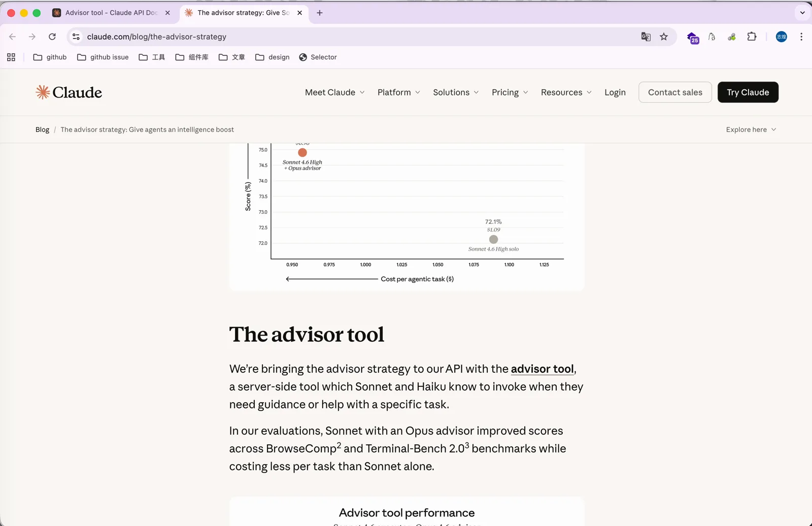This screenshot has width=812, height=526.
Task: Open the github bookmark folder
Action: click(50, 57)
